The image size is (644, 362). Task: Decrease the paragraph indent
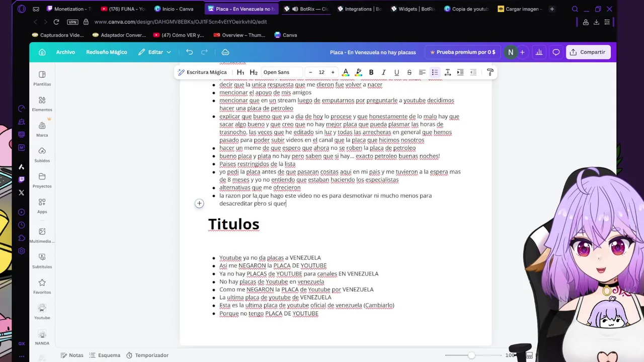473,72
